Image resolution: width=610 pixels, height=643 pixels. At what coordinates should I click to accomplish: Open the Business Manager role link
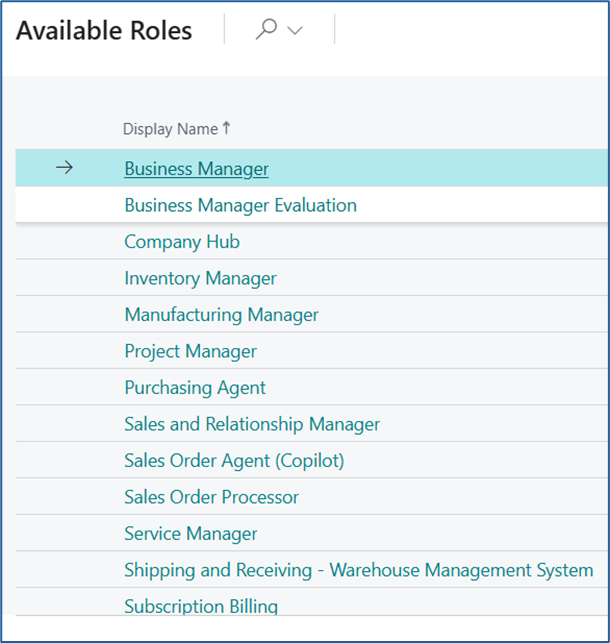pyautogui.click(x=196, y=169)
